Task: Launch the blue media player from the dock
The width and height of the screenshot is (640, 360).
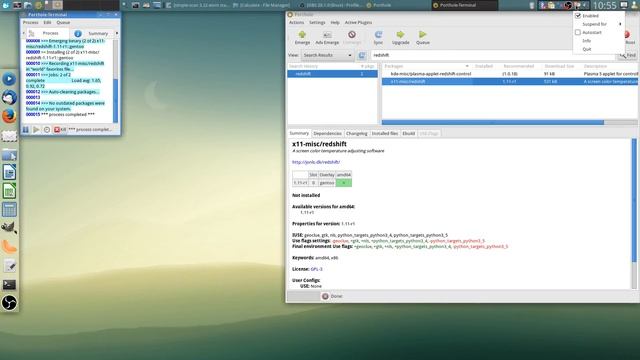Action: [9, 79]
